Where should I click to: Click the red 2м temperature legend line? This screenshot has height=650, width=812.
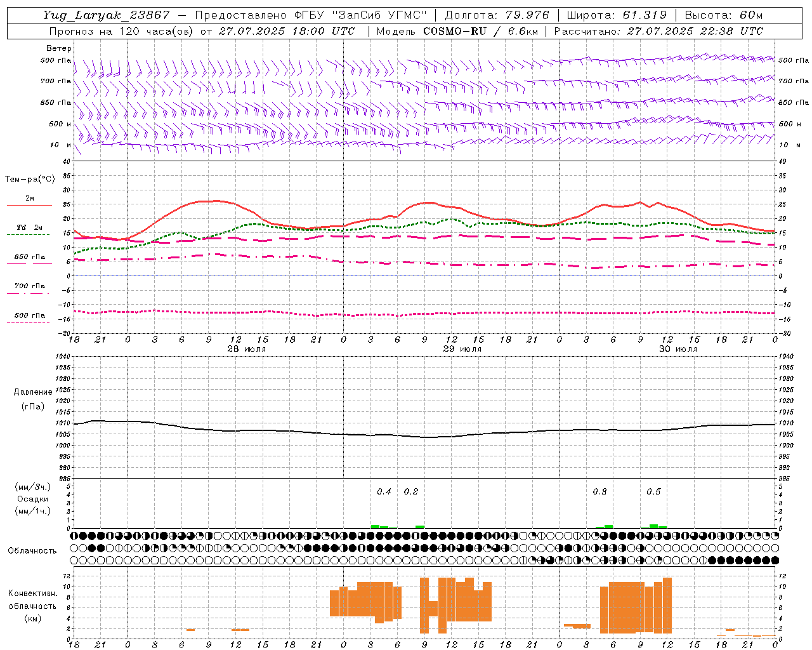pos(29,205)
